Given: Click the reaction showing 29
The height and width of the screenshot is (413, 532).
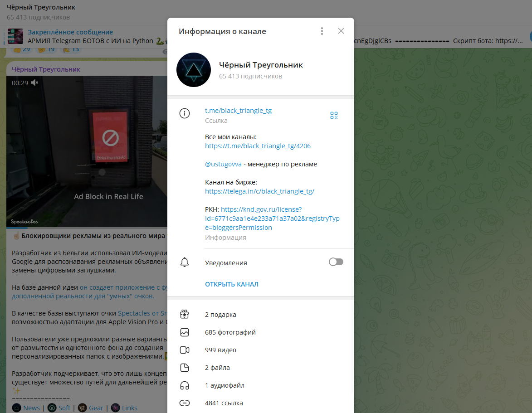Looking at the screenshot, I should (22, 50).
